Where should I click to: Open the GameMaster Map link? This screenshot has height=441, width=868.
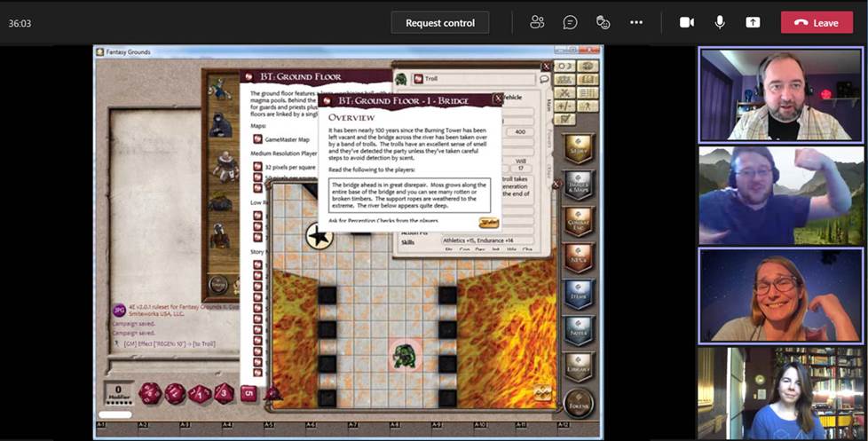click(287, 140)
